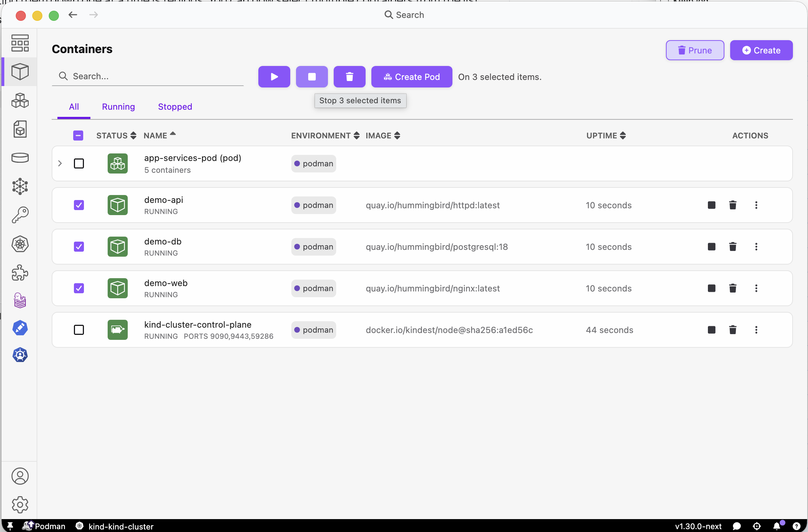Switch to the Running tab

tap(118, 107)
